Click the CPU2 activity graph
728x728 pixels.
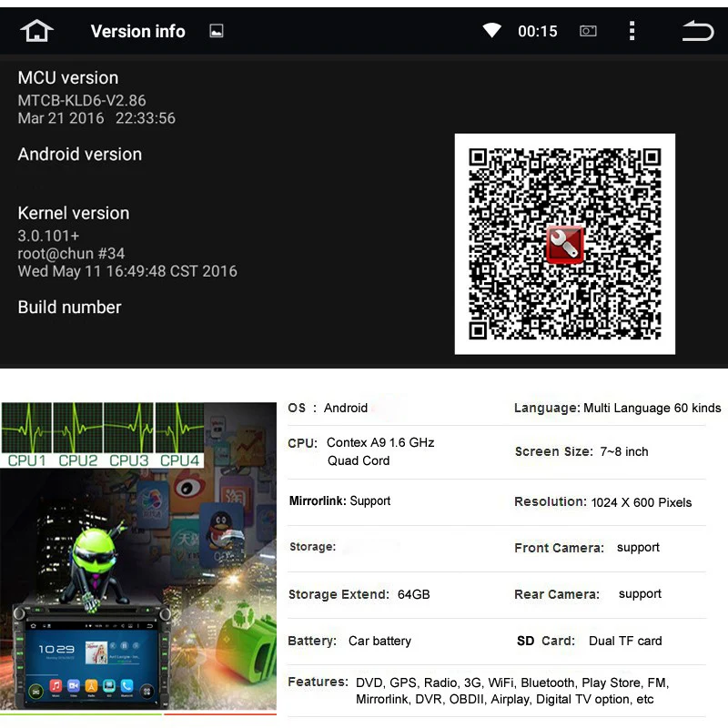click(x=77, y=427)
